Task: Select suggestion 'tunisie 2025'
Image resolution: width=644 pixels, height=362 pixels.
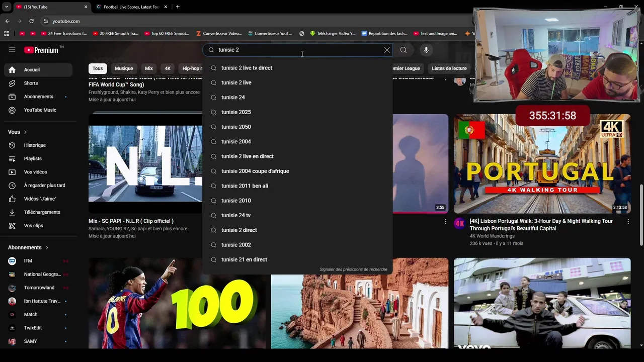Action: (x=297, y=112)
